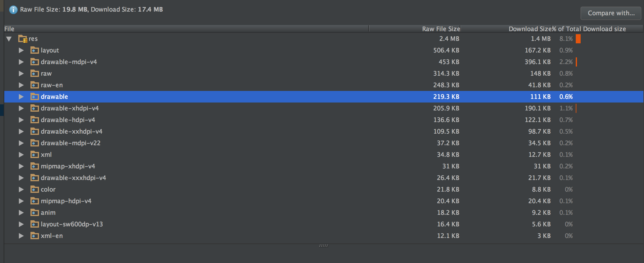Click the raw-en folder icon
Viewport: 644px width, 263px height.
pos(35,85)
